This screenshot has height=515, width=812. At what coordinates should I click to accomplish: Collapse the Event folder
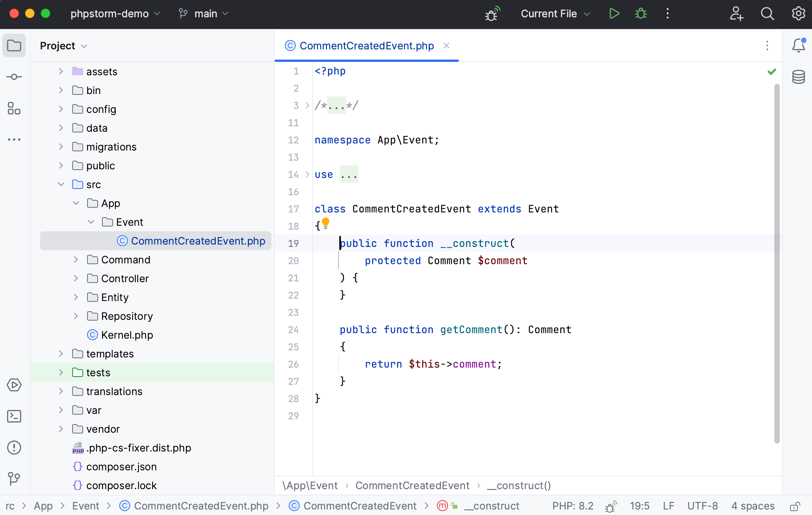[91, 222]
